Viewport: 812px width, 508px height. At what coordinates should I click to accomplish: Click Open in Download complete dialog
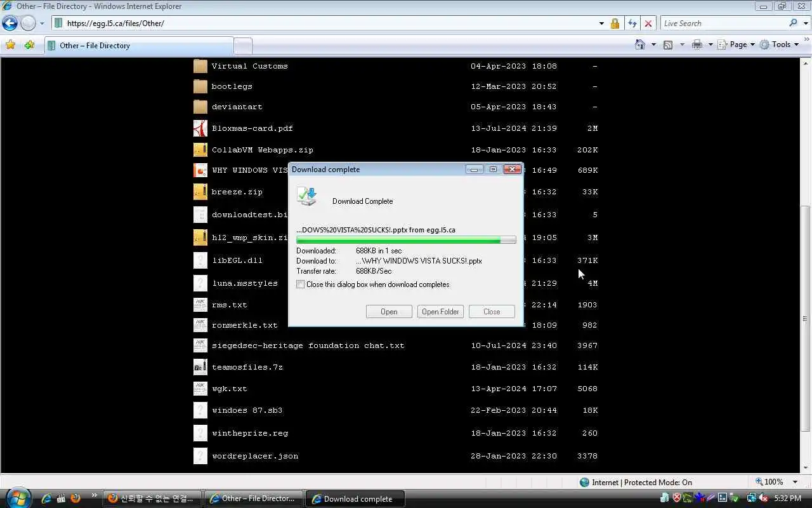click(389, 312)
